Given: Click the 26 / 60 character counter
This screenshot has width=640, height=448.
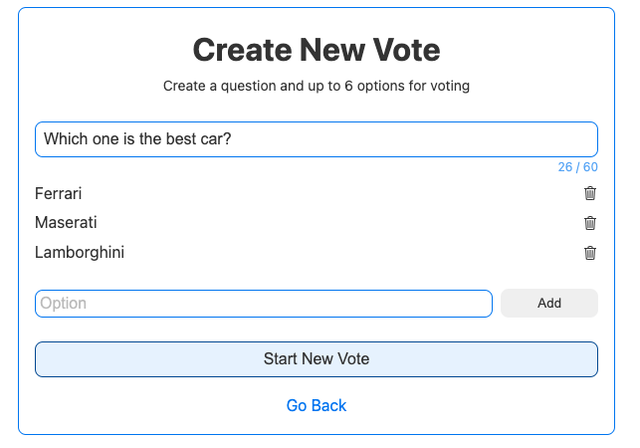Looking at the screenshot, I should [x=577, y=167].
